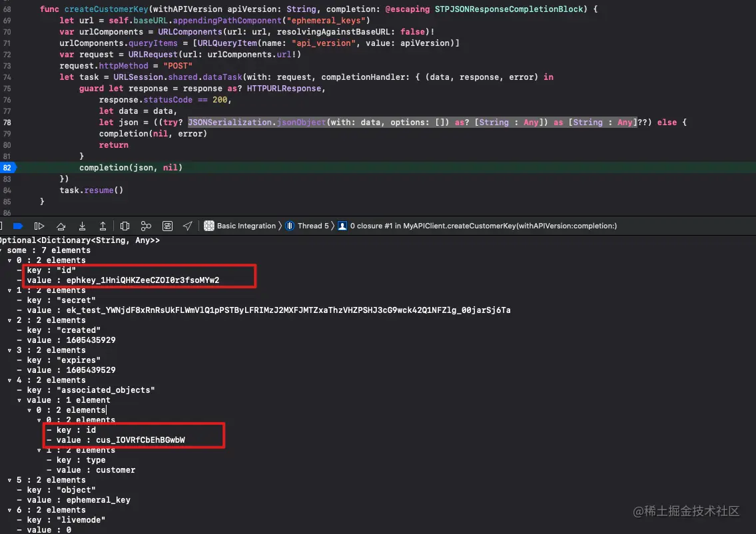Collapse element 4 containing associated_objects
Screen dimensions: 756x534
(x=9, y=380)
